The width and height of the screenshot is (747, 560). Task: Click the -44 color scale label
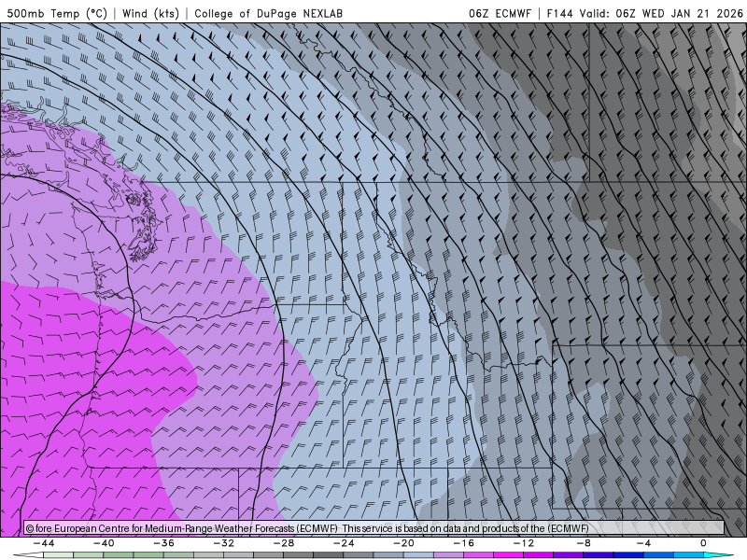44,543
